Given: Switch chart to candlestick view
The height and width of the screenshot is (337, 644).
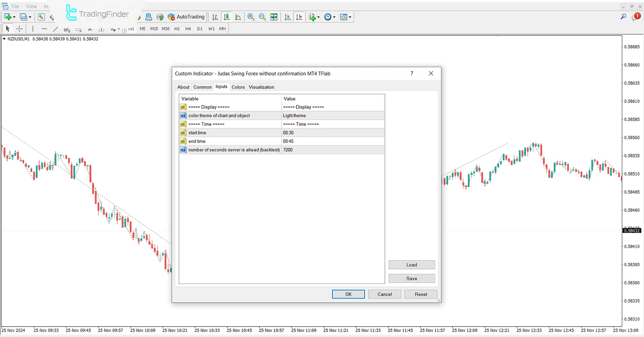Looking at the screenshot, I should point(226,17).
